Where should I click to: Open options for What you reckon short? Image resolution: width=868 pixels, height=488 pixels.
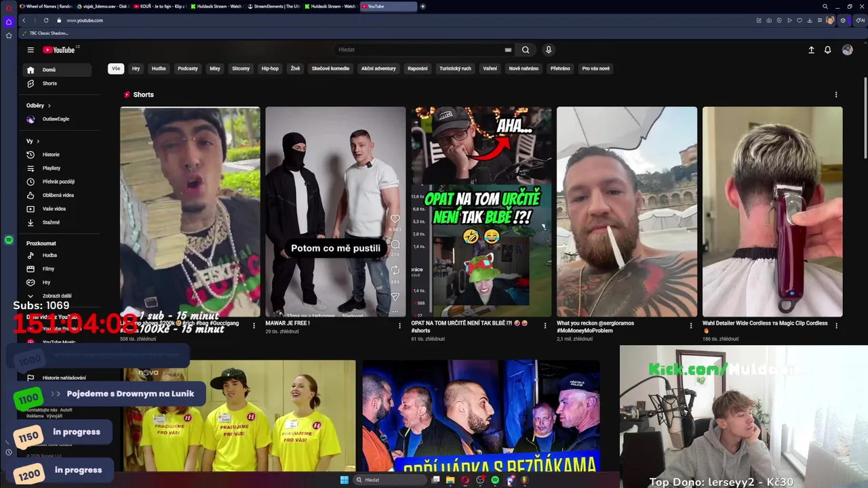691,326
